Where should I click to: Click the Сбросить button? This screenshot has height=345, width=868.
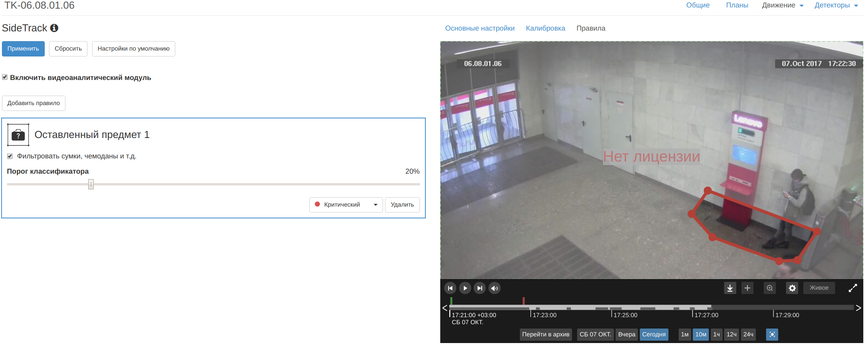[68, 49]
